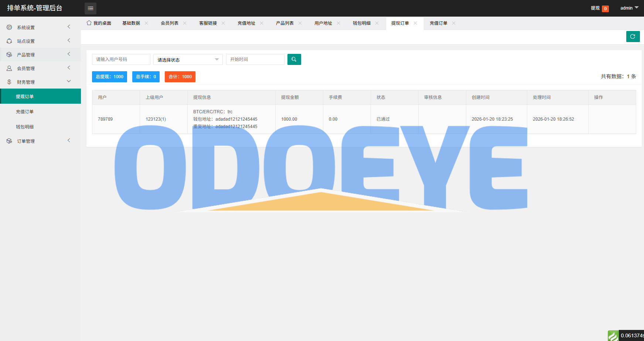Open 钱包明细 in the sidebar
The height and width of the screenshot is (341, 644).
point(25,127)
